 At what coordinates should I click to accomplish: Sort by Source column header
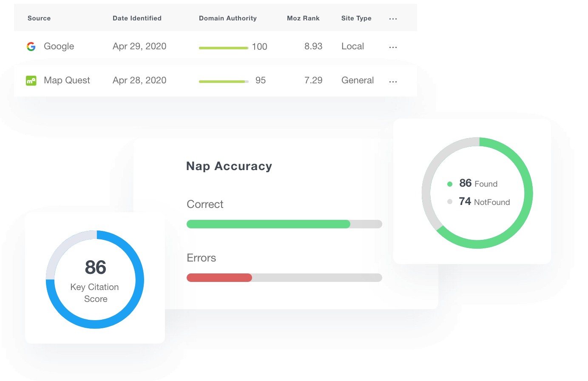(x=39, y=18)
